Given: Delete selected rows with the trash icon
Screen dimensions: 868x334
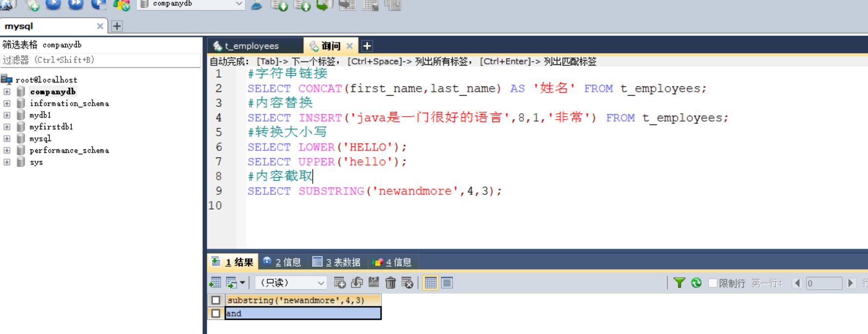Looking at the screenshot, I should pyautogui.click(x=390, y=283).
